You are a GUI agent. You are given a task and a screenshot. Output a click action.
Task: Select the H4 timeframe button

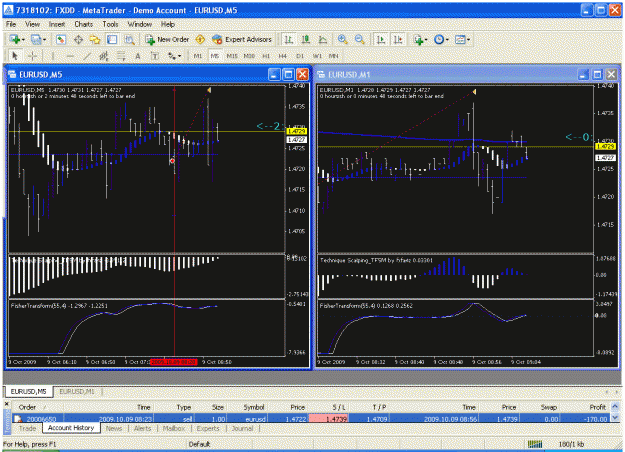pyautogui.click(x=283, y=56)
